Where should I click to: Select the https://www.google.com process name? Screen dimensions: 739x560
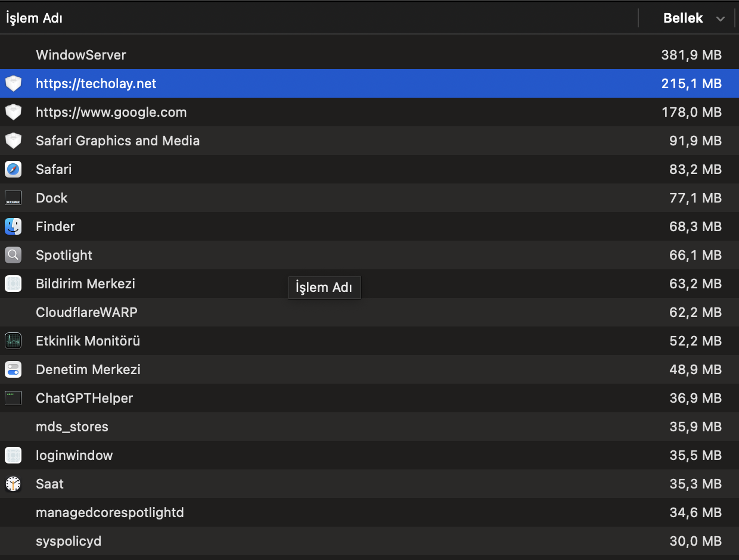[111, 112]
